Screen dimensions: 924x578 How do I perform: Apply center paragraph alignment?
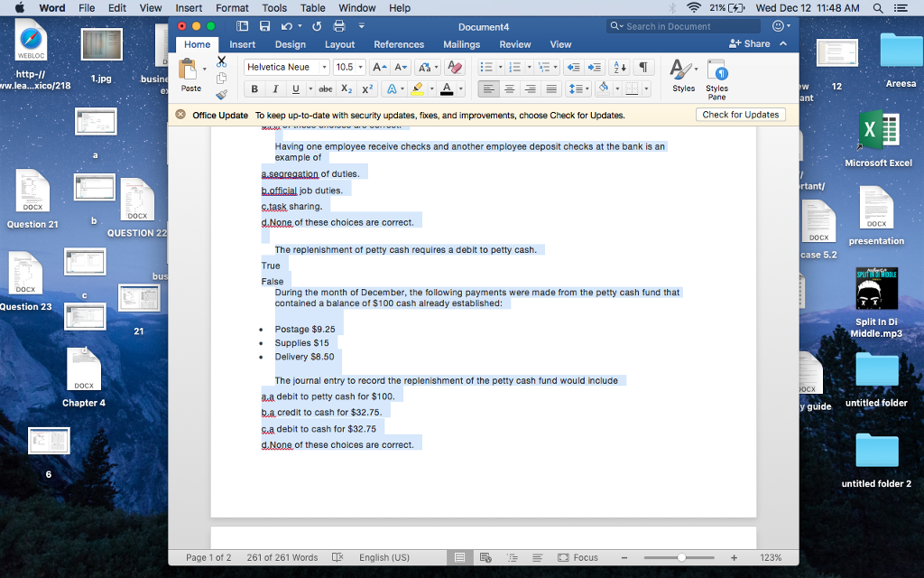pyautogui.click(x=509, y=89)
